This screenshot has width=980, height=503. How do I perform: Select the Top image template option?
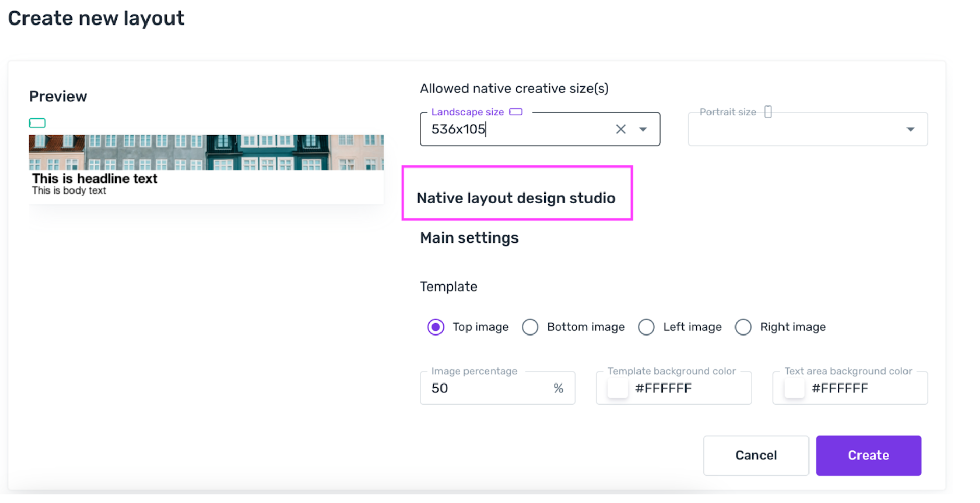(435, 327)
